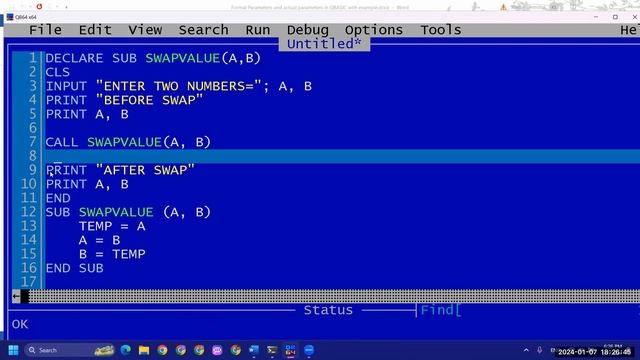Open the Debug menu
Viewport: 640px width, 360px height.
tap(307, 30)
